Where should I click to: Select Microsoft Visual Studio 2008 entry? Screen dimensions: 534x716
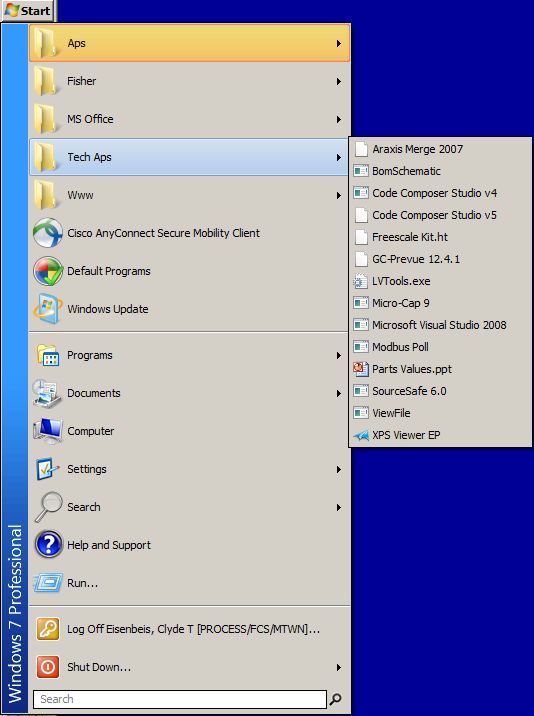coord(440,325)
